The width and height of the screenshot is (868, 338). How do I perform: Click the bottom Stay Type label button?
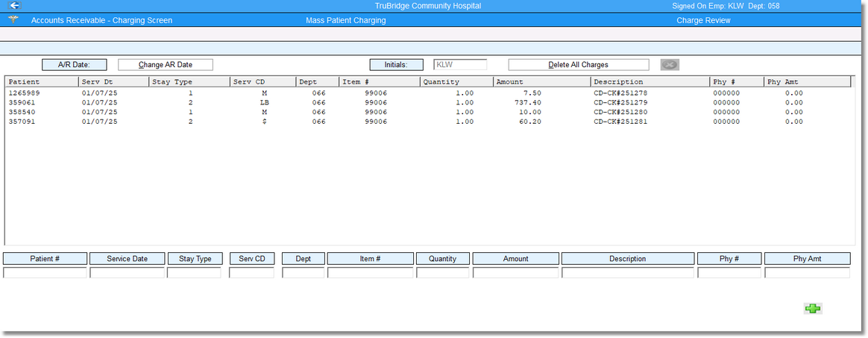[195, 259]
